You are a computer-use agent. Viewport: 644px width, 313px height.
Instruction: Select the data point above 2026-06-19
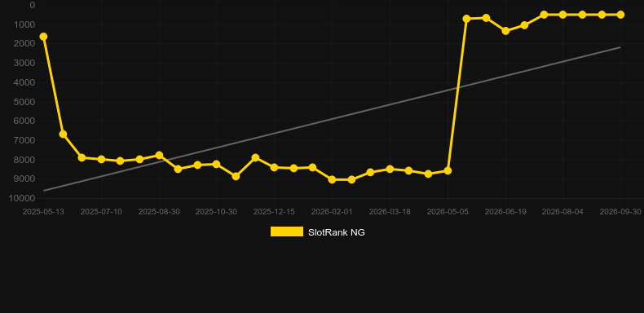tap(505, 31)
